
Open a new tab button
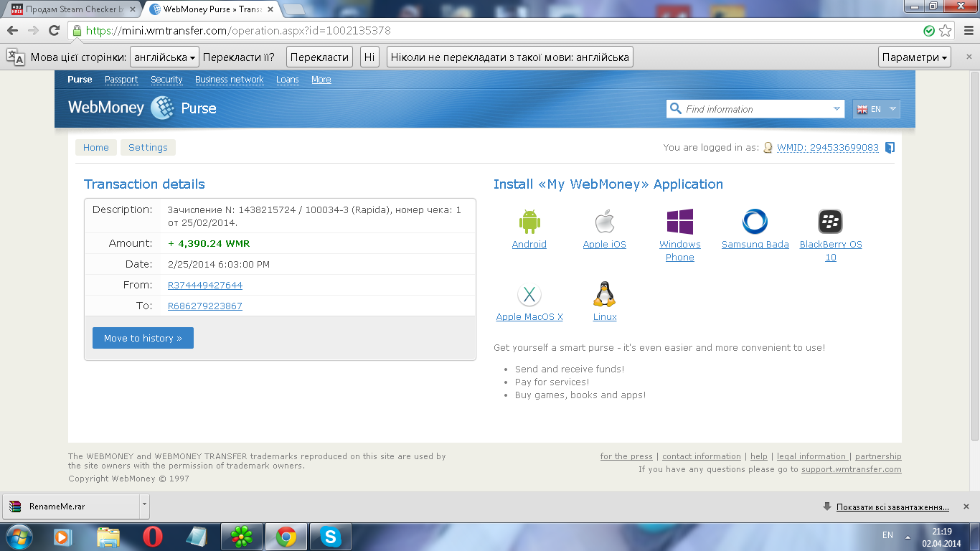293,9
